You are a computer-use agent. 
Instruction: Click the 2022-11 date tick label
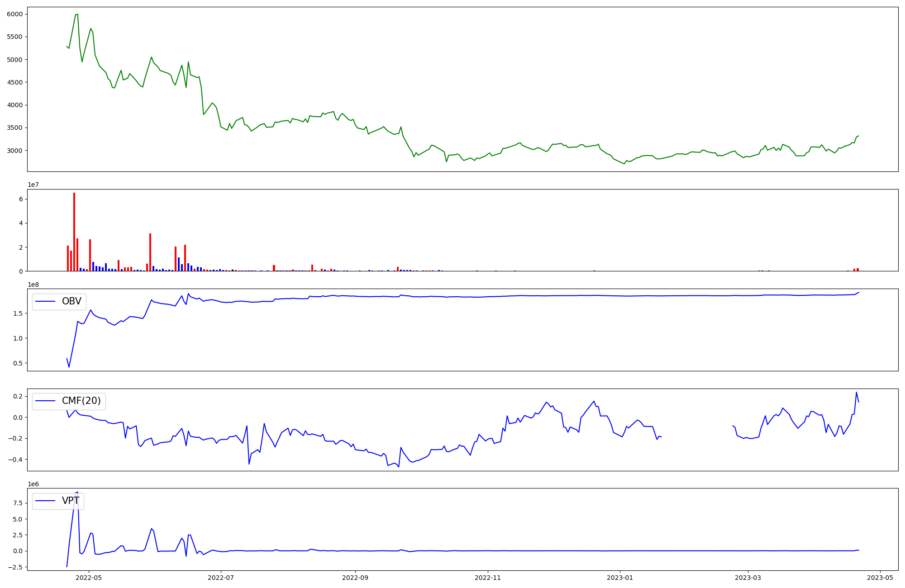tap(488, 578)
